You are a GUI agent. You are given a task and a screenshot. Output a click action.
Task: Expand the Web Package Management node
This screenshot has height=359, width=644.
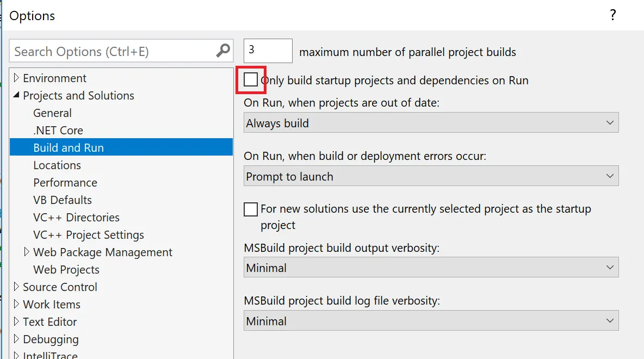click(27, 252)
